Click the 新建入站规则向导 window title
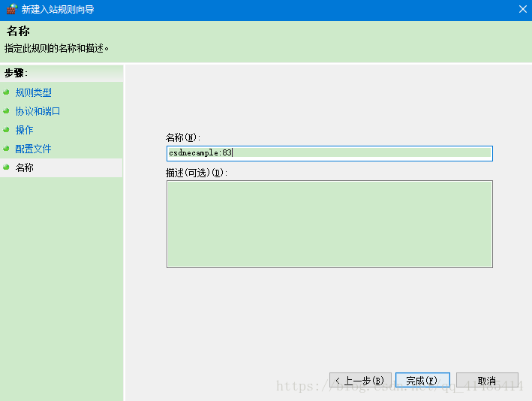The image size is (532, 401). click(58, 10)
